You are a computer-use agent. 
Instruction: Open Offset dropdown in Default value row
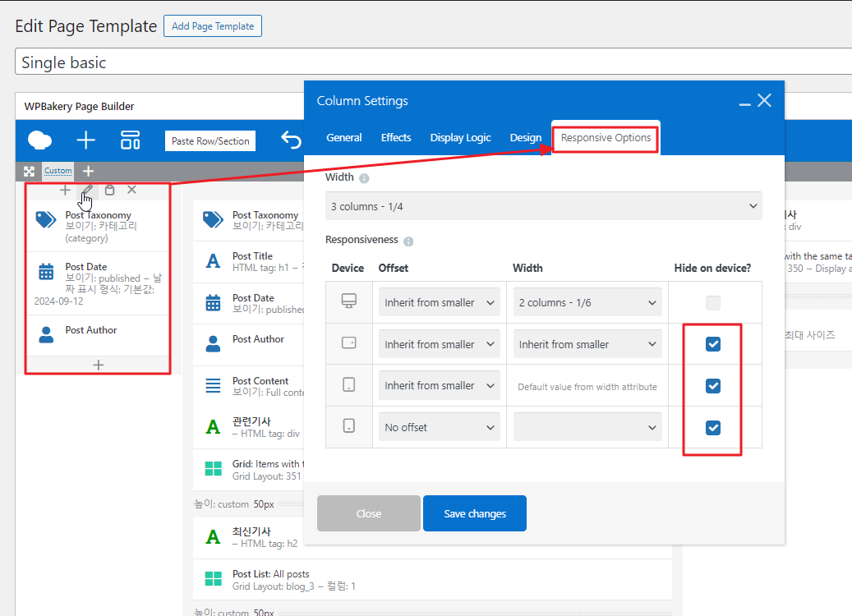tap(439, 385)
